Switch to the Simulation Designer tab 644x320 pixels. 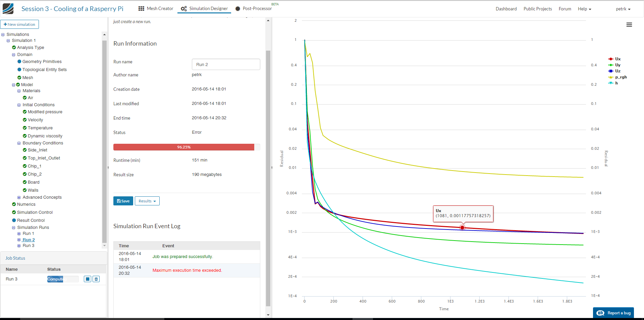(x=204, y=9)
